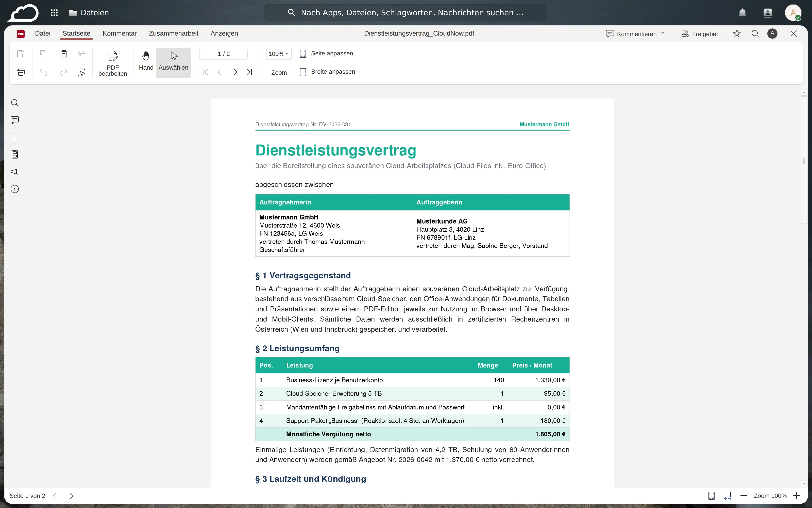Screen dimensions: 812x508
Task: Zoom in with status bar plus
Action: coord(797,496)
